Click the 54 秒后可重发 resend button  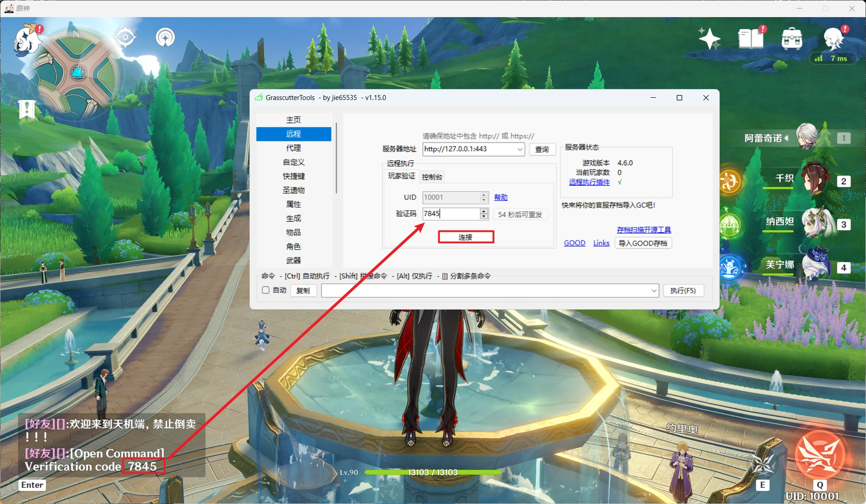(x=520, y=214)
